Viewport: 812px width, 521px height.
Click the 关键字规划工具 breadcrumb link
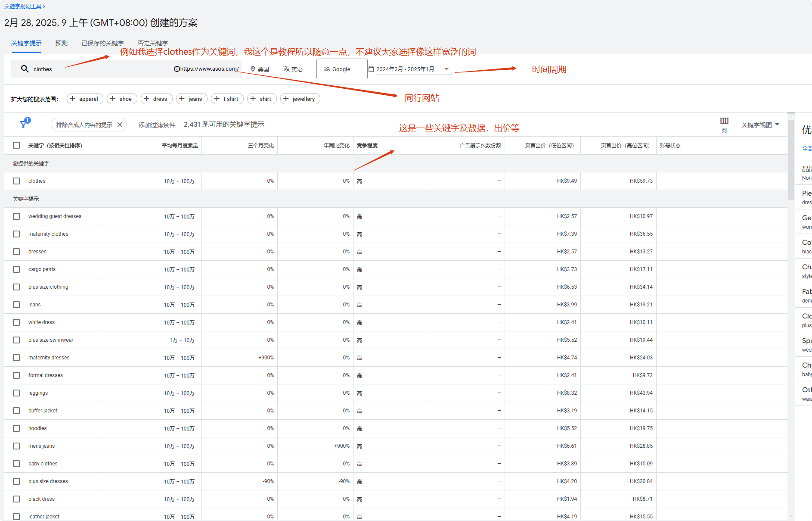[x=23, y=6]
